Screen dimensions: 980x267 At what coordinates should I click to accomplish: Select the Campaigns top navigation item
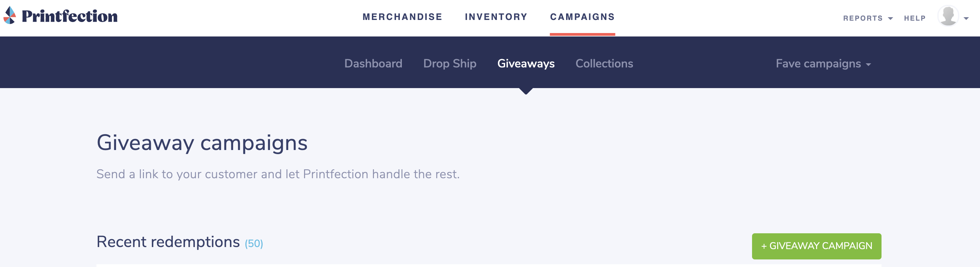click(x=582, y=17)
